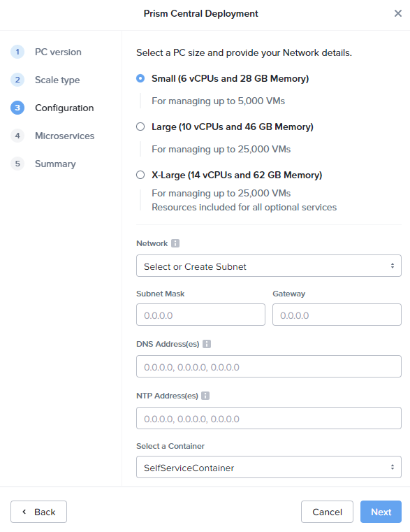
Task: Click the step 2 number circle
Action: click(17, 80)
